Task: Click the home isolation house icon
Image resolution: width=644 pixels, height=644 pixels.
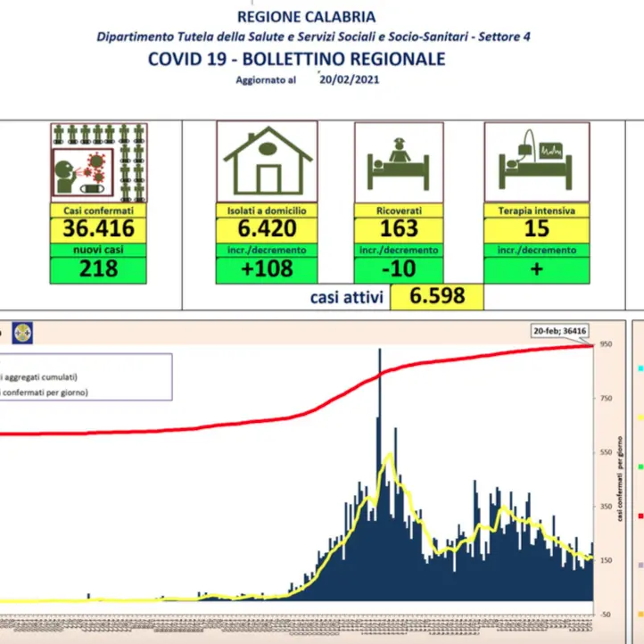Action: (x=267, y=161)
